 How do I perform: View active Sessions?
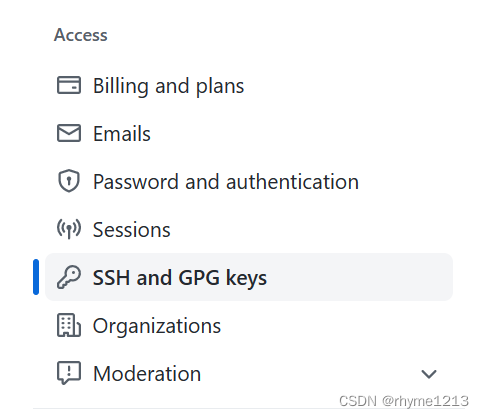tap(131, 230)
